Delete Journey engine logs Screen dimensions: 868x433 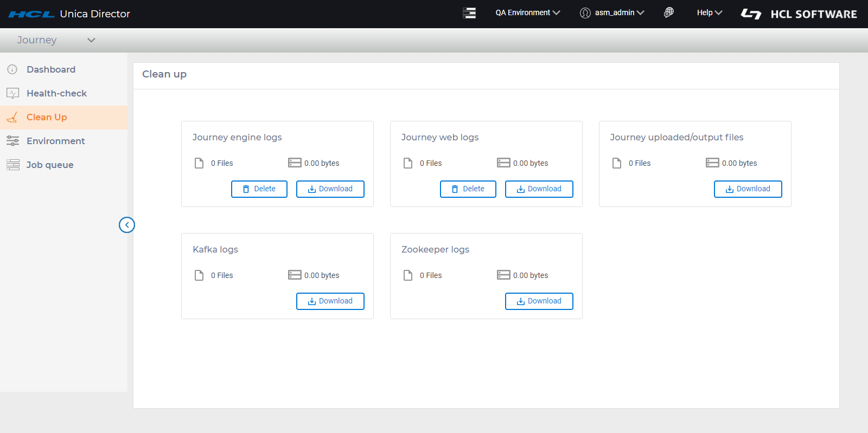coord(259,189)
